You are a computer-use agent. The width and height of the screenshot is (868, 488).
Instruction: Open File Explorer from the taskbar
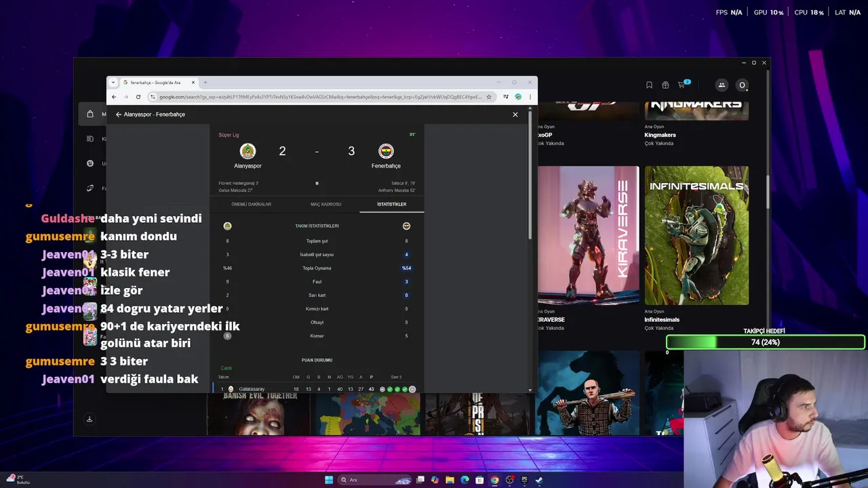(450, 480)
